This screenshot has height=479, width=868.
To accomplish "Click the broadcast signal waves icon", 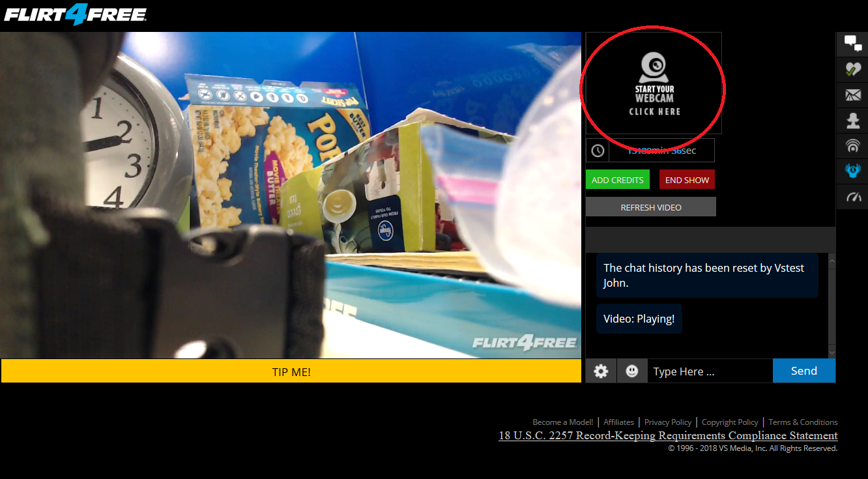I will [x=852, y=146].
